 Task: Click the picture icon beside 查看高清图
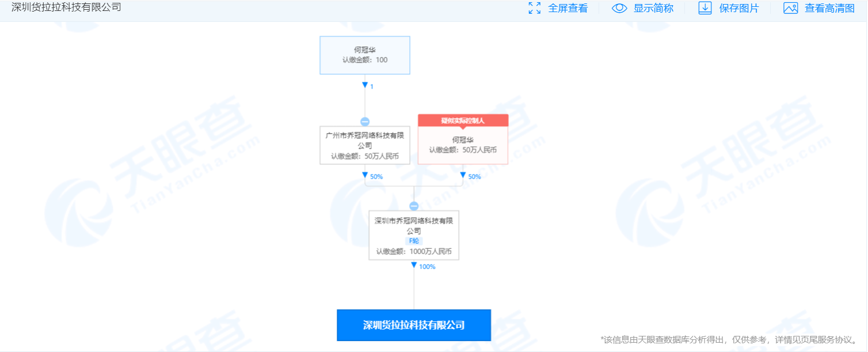[x=790, y=8]
